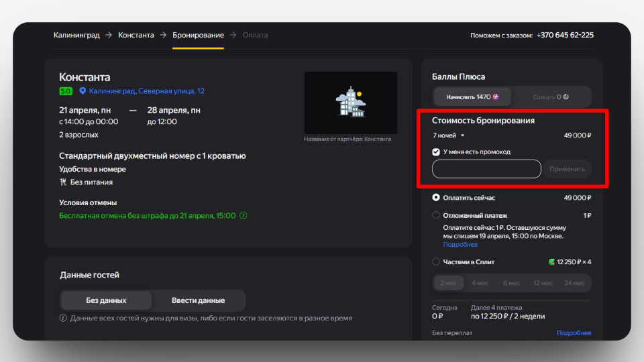The height and width of the screenshot is (362, 644).
Task: Go to 'Константа' breadcrumb
Action: pos(136,36)
